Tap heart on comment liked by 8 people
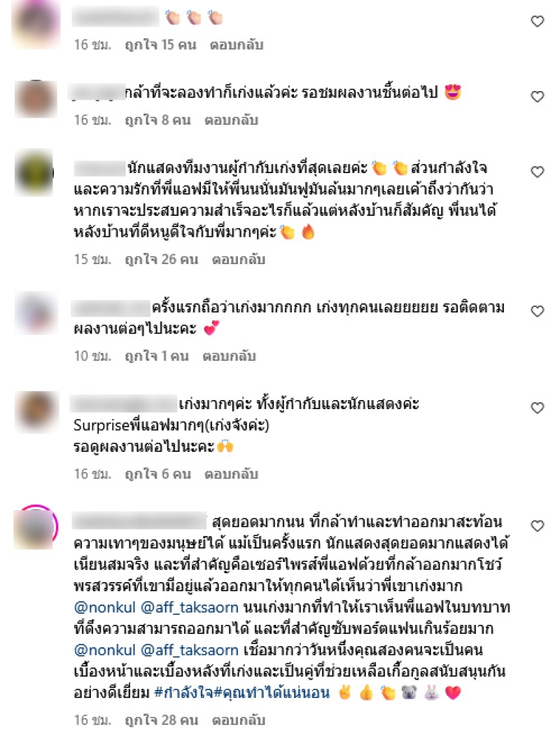The width and height of the screenshot is (560, 744). click(537, 97)
